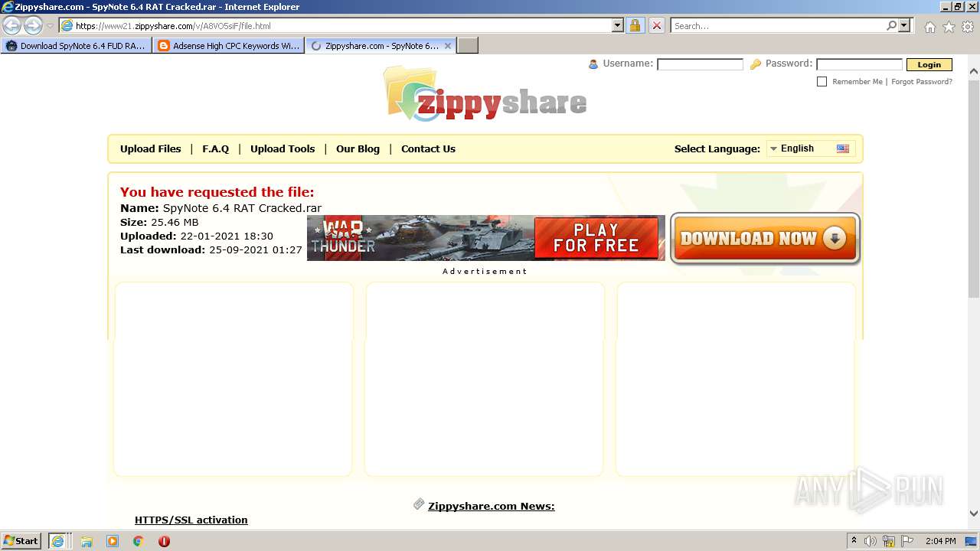Open Contact Us menu item
Screen dimensions: 980x551
428,148
